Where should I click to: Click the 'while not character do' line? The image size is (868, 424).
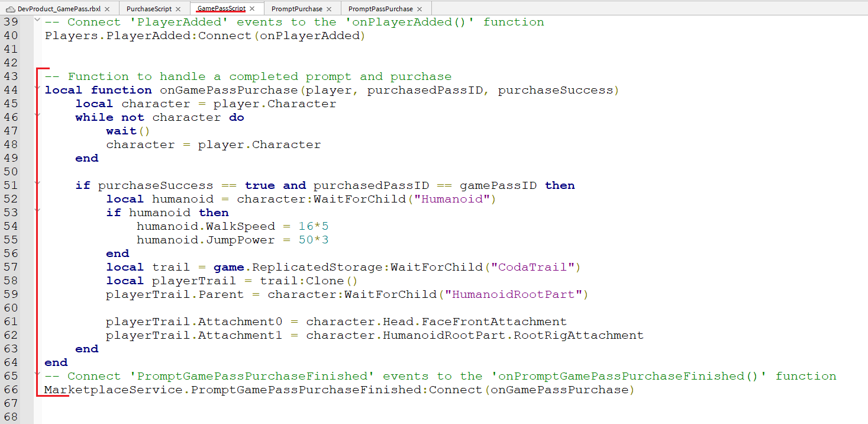click(x=160, y=117)
